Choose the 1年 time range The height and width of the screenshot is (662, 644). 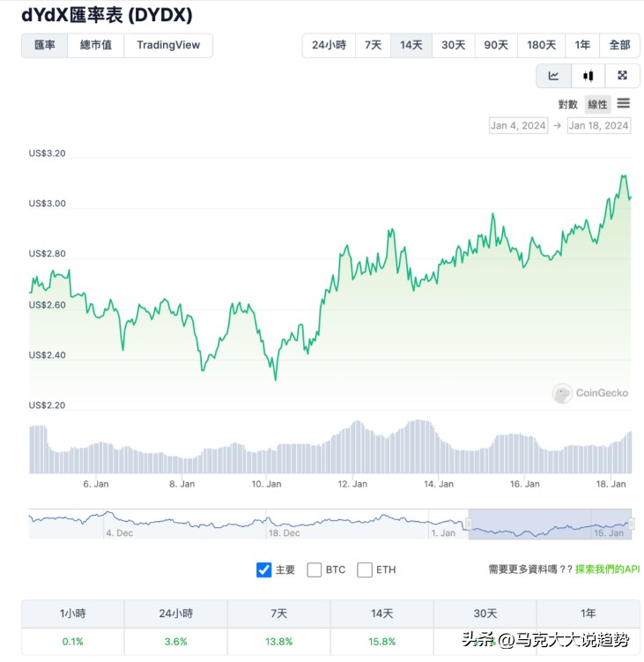point(582,45)
